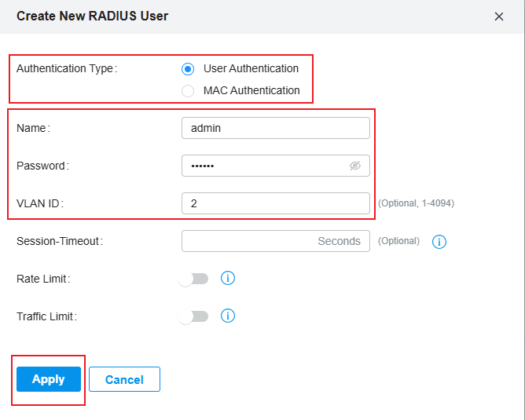The height and width of the screenshot is (420, 525).
Task: Click the User Authentication label text
Action: click(x=251, y=68)
